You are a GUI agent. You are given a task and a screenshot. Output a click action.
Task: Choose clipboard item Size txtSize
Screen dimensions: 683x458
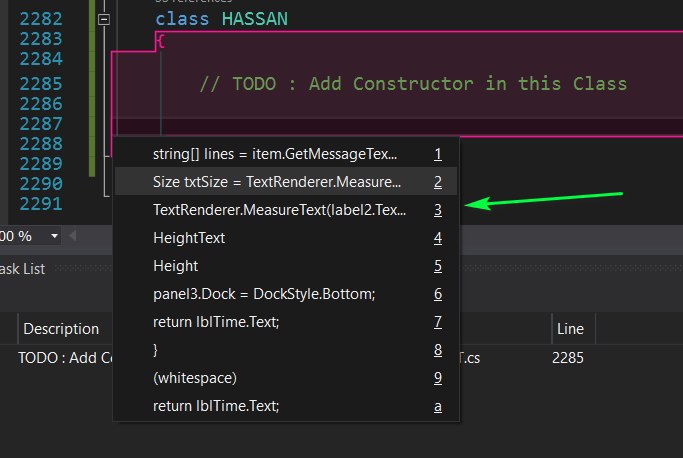(x=286, y=182)
